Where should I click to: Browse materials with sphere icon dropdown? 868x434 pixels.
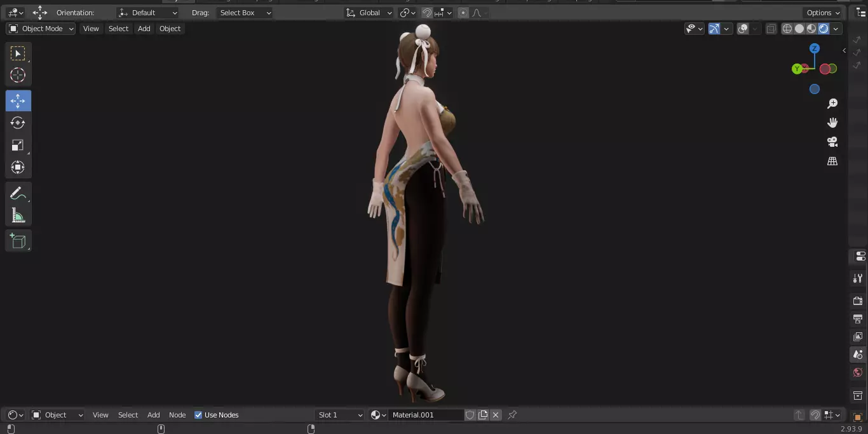pyautogui.click(x=379, y=415)
